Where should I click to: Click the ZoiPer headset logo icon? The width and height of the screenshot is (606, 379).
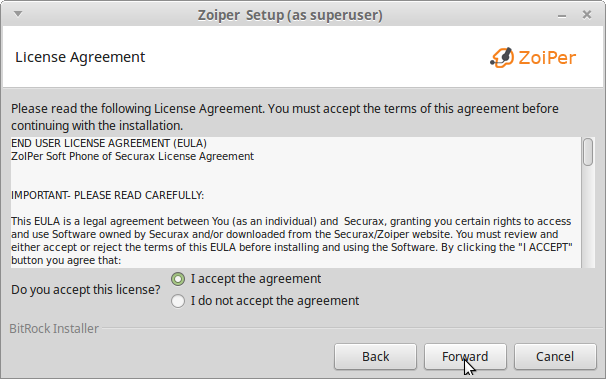(502, 58)
